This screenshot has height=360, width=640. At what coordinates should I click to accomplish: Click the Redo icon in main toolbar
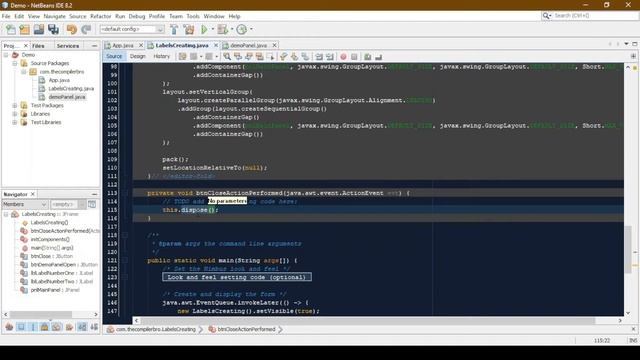pos(86,29)
